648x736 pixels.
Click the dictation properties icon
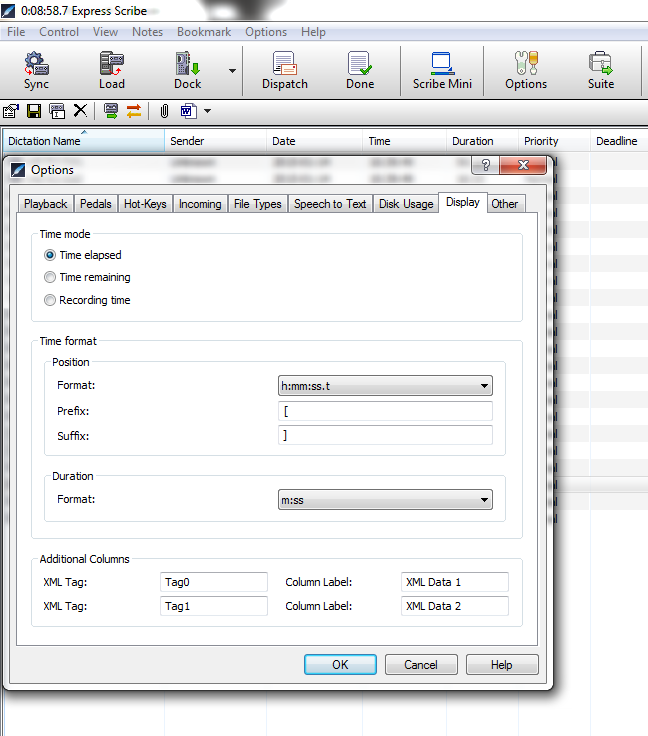pos(11,111)
